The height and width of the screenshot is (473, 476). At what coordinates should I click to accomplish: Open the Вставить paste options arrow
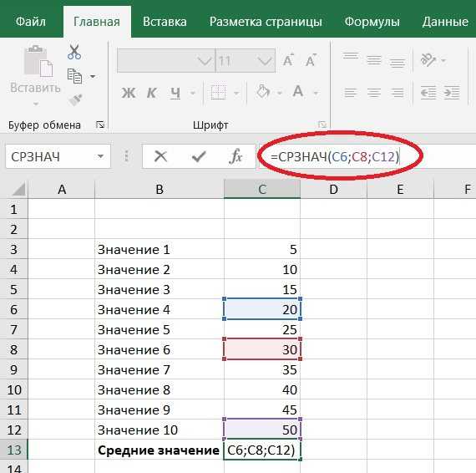[x=36, y=104]
